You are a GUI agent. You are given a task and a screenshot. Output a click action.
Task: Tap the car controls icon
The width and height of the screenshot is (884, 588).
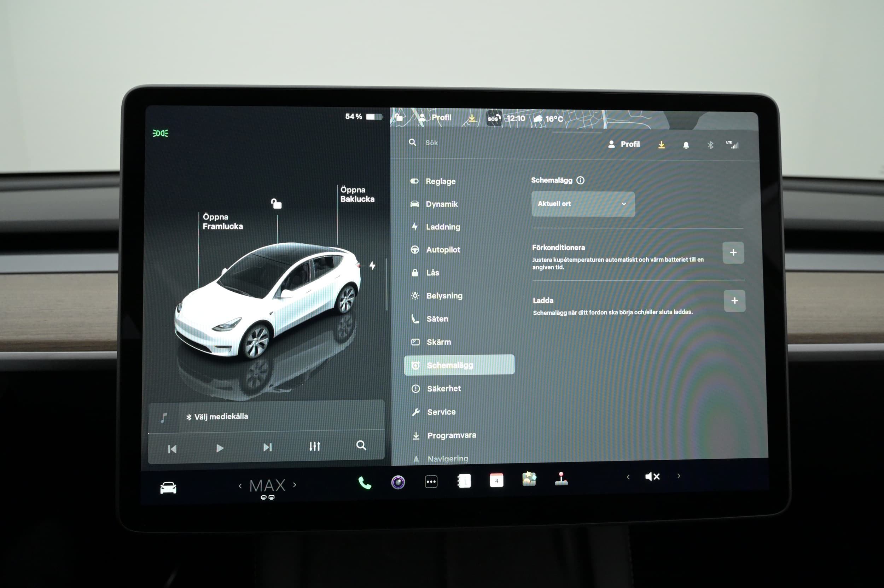pos(168,488)
